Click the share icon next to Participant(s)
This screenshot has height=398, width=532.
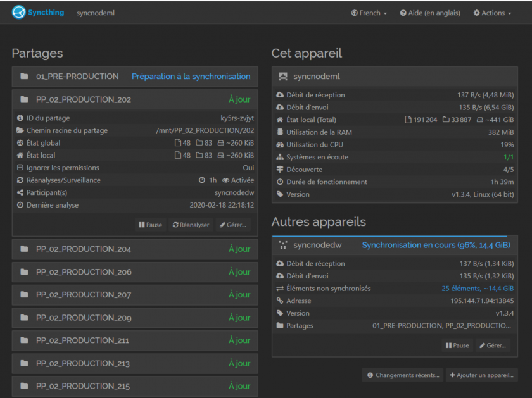[20, 192]
